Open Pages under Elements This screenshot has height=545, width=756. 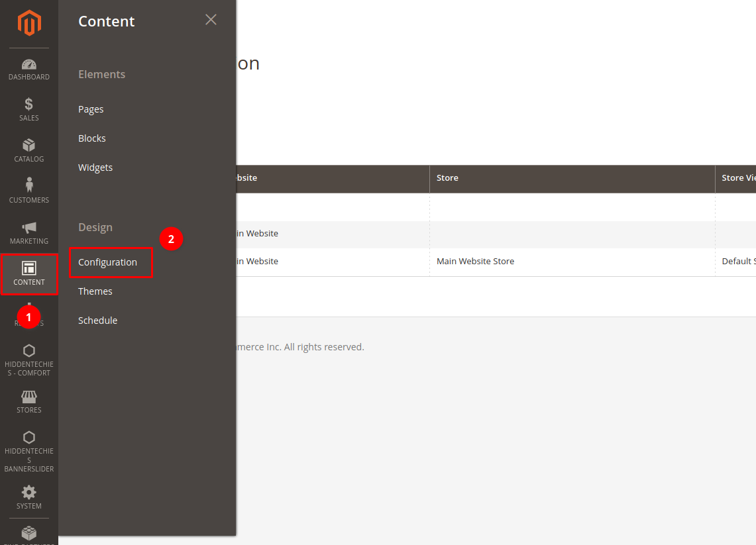click(91, 109)
